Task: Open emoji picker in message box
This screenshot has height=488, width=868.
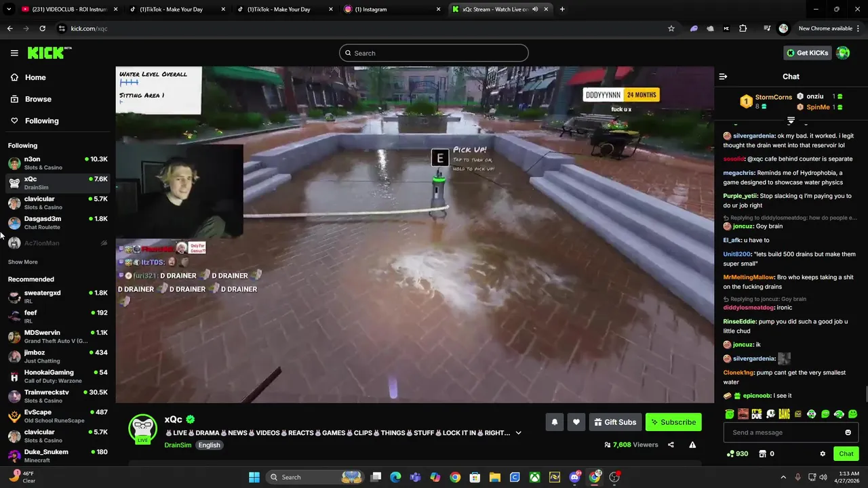Action: (x=848, y=432)
